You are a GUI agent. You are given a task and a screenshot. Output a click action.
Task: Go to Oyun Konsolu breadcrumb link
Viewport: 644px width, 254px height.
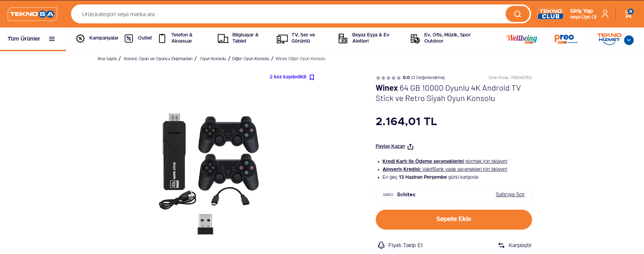(213, 59)
